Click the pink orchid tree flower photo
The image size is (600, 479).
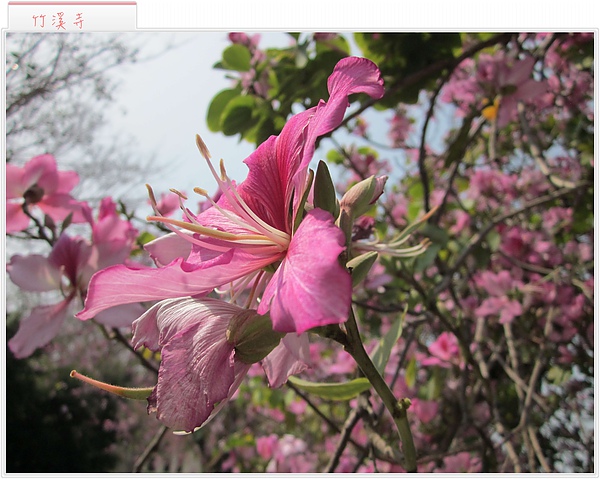point(300,252)
